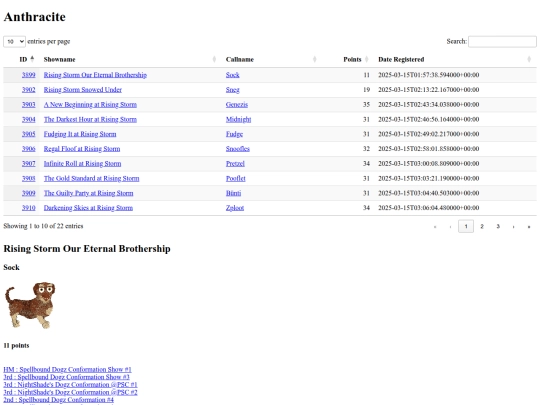Image resolution: width=540 pixels, height=405 pixels.
Task: Open HM Spellbound Dogz Conformation Show #1
Action: click(67, 370)
